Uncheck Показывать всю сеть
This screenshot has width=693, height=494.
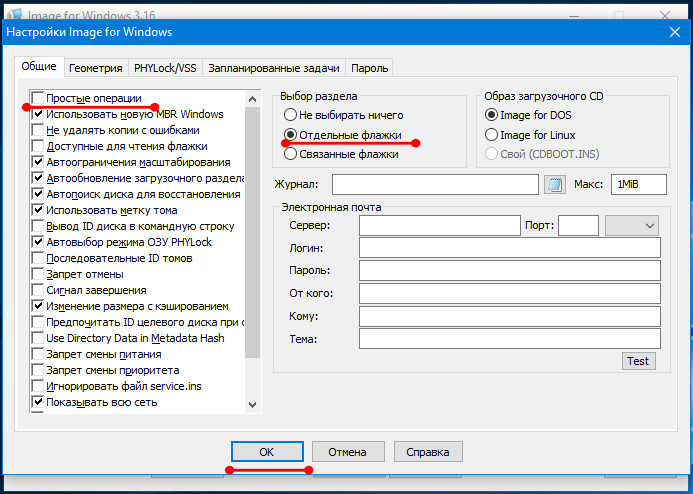38,402
